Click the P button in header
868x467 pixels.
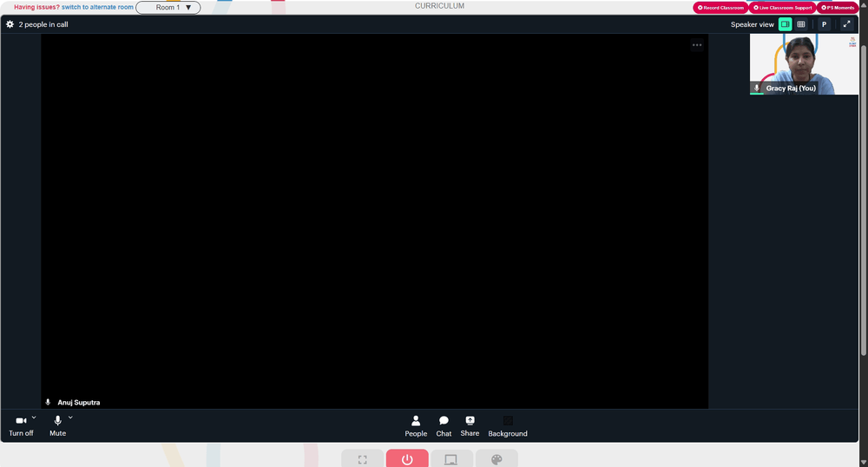tap(824, 24)
